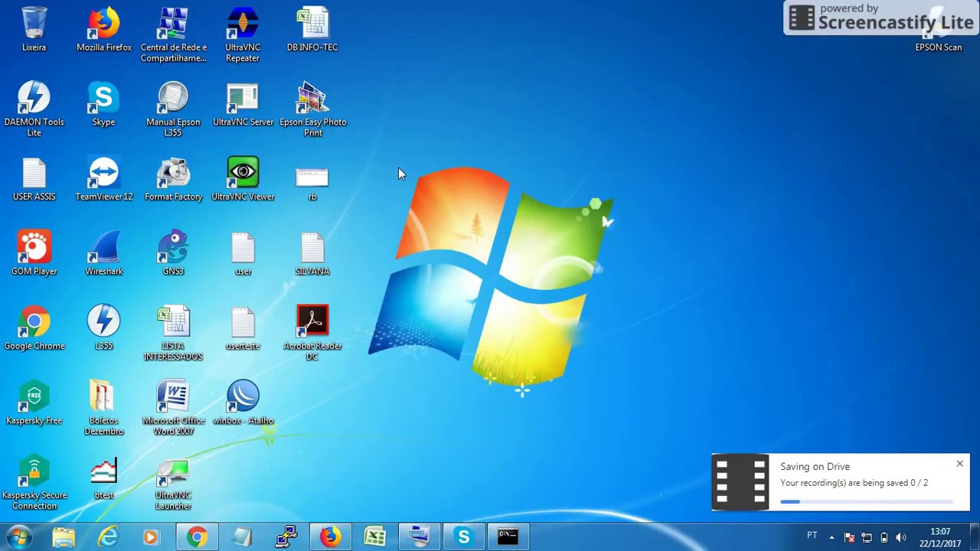Select the Mozilla Firefox desktop shortcut
The width and height of the screenshot is (980, 551).
104,30
